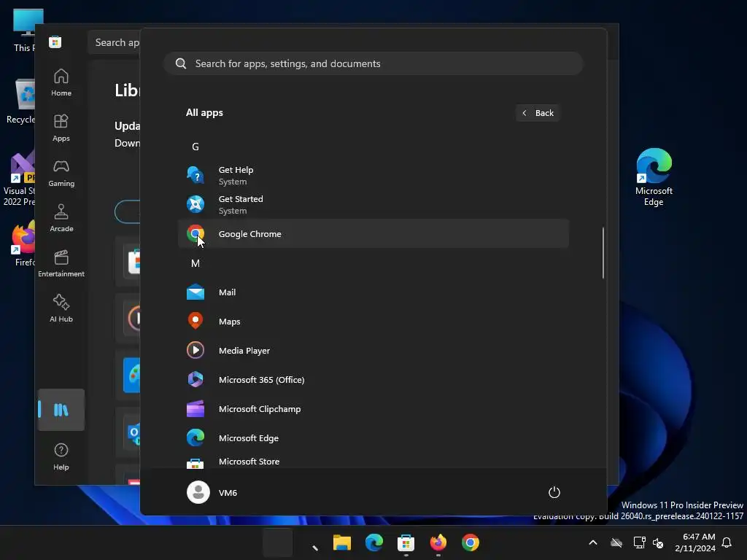Screen dimensions: 747x560
Task: Open Microsoft Edge from taskbar
Action: click(x=374, y=542)
